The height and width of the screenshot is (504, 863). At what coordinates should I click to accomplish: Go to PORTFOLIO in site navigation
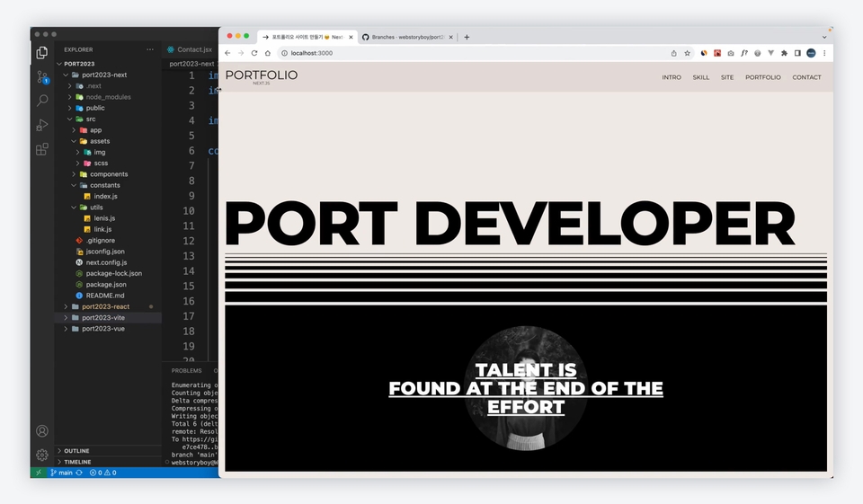763,77
